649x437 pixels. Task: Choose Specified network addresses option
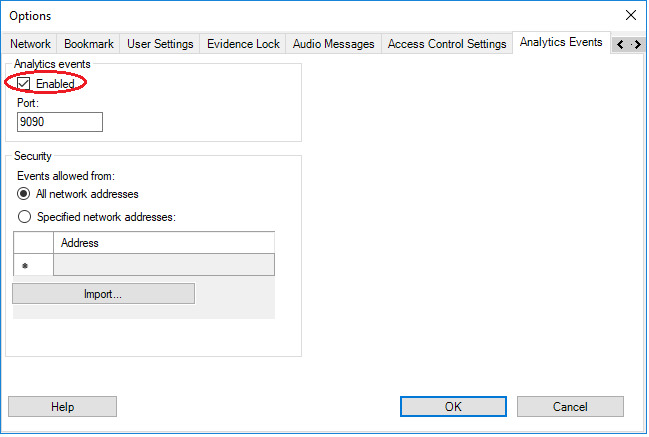(24, 216)
